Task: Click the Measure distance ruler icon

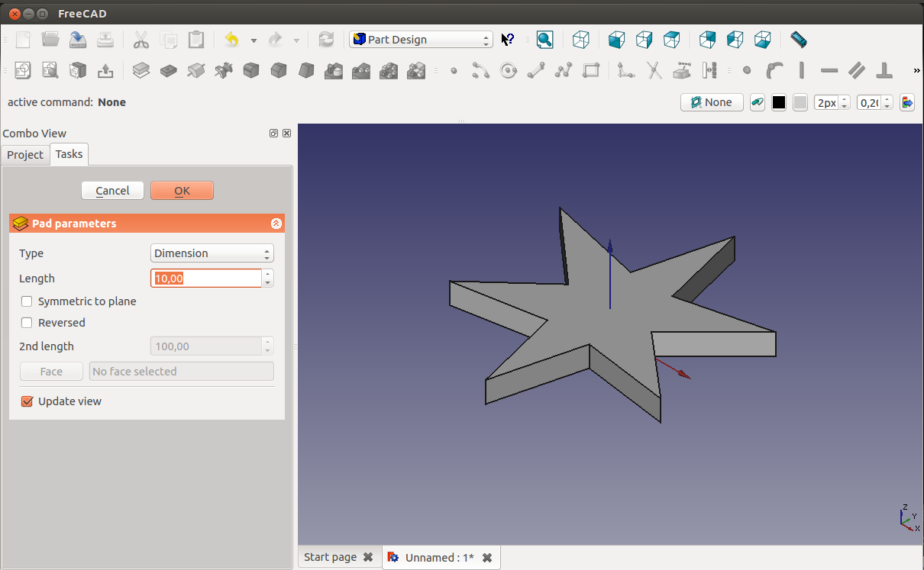Action: [799, 40]
